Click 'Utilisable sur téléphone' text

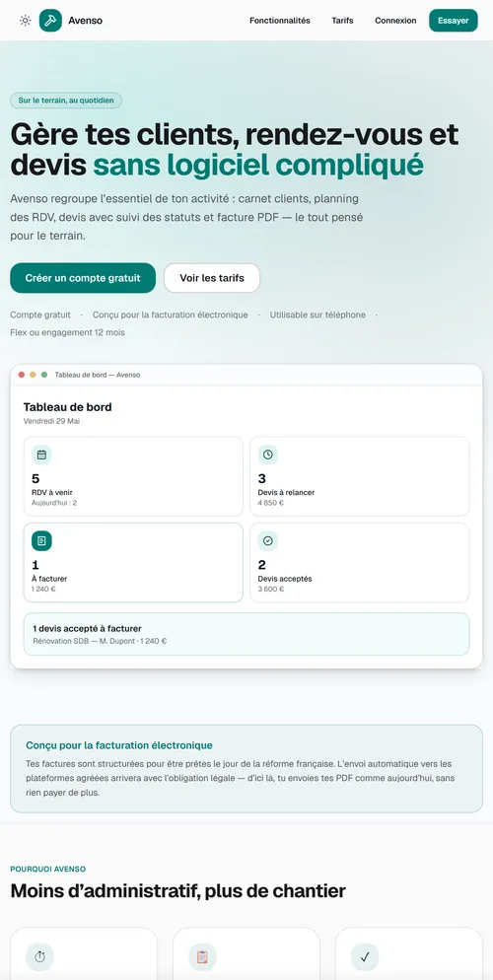pos(317,315)
